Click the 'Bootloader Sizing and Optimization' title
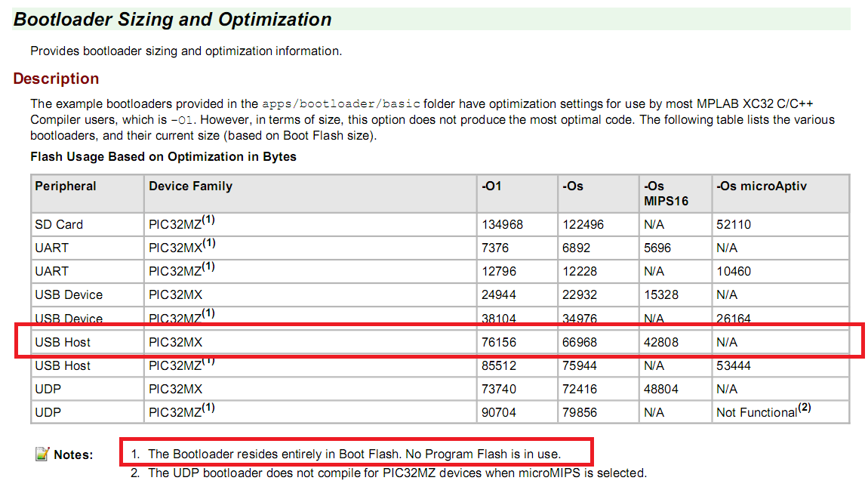This screenshot has width=868, height=496. click(x=172, y=20)
